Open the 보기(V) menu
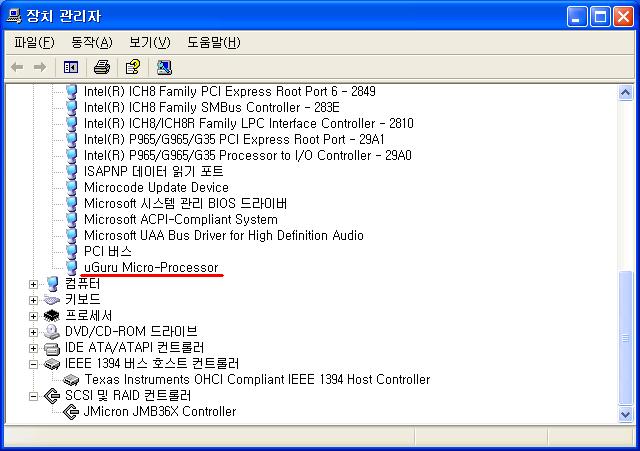Screen dimensions: 640x451 [149, 42]
